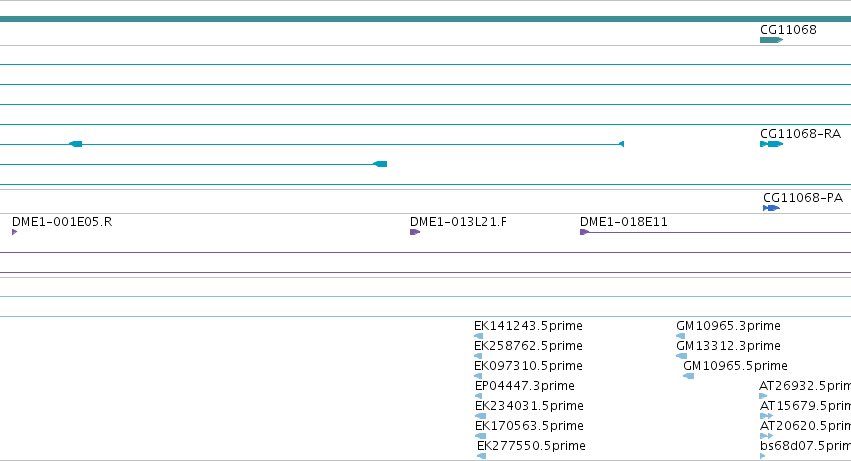Image resolution: width=851 pixels, height=461 pixels.
Task: Select the AT20620.5prime EST label
Action: coord(805,426)
